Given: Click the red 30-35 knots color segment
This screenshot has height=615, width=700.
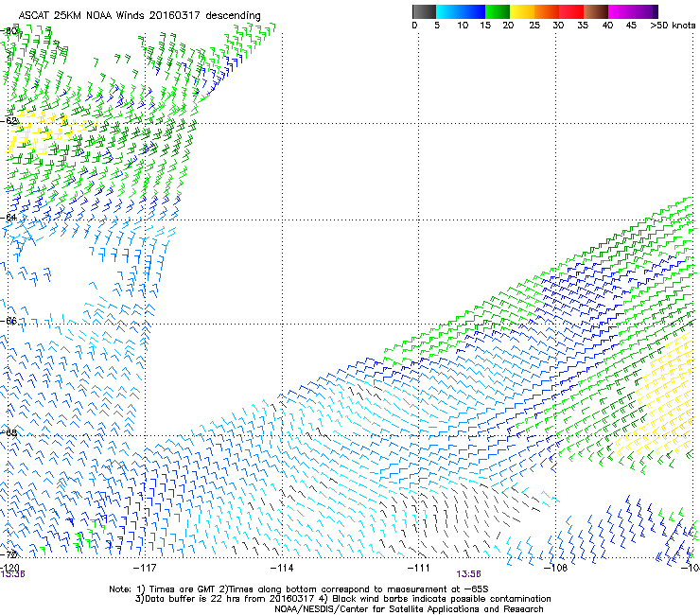Looking at the screenshot, I should [x=571, y=11].
